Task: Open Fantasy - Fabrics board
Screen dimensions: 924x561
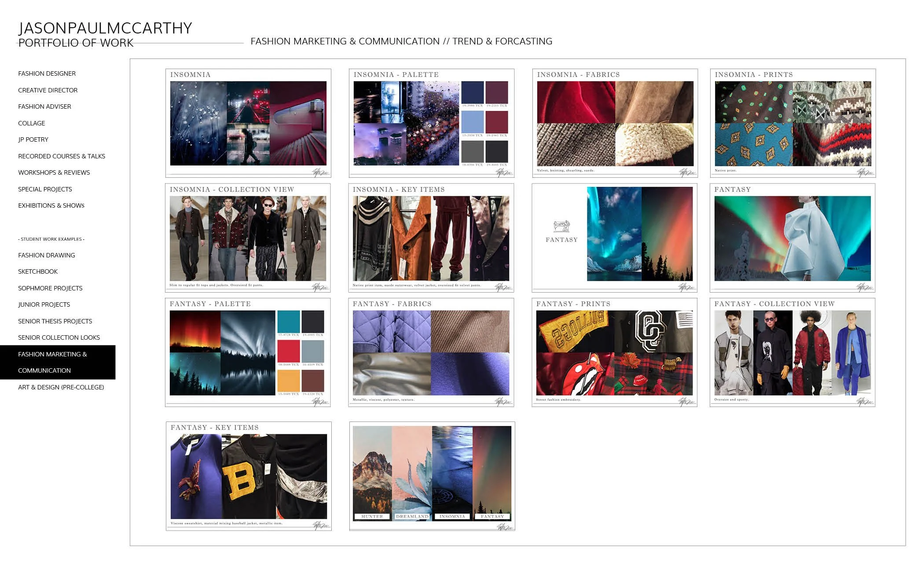Action: 431,352
